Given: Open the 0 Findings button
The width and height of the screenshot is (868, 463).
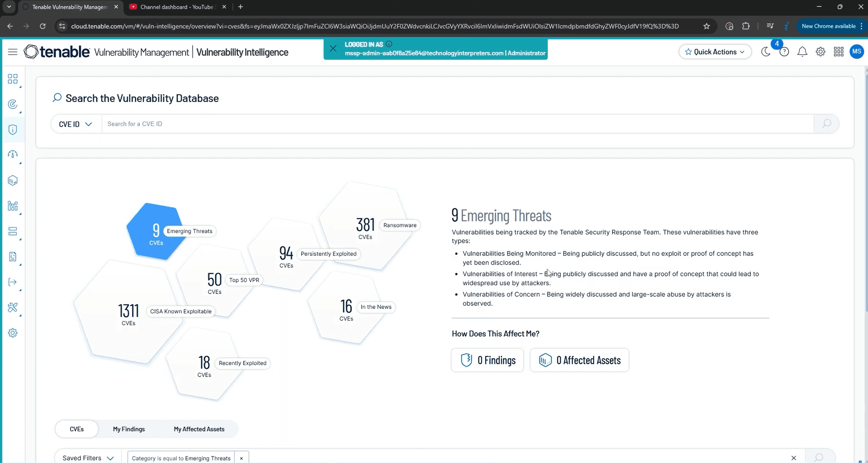Looking at the screenshot, I should pos(487,360).
